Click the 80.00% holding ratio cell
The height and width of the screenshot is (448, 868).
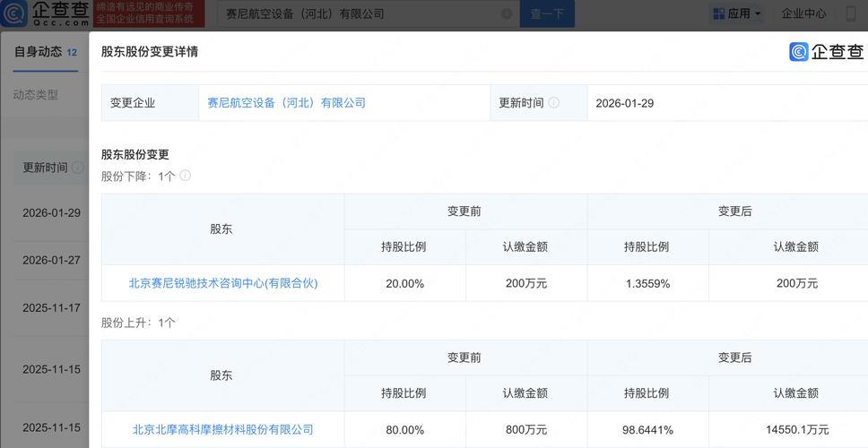click(x=404, y=430)
